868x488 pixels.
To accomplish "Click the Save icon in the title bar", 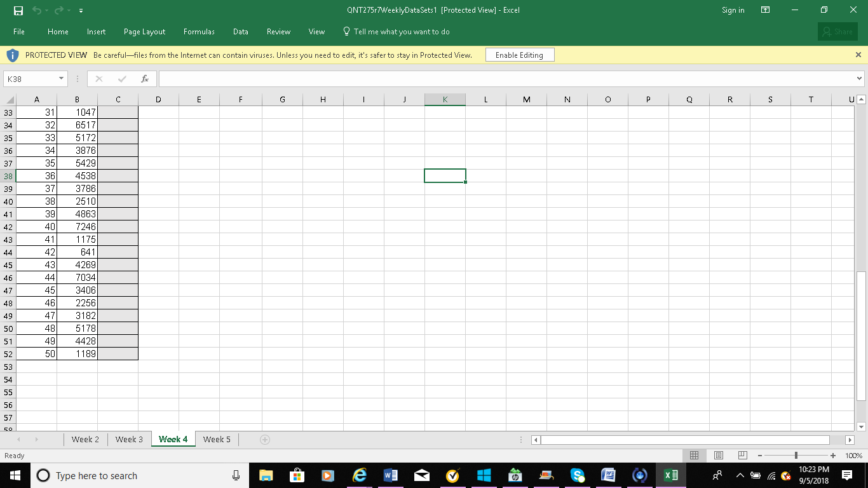I will click(x=18, y=11).
